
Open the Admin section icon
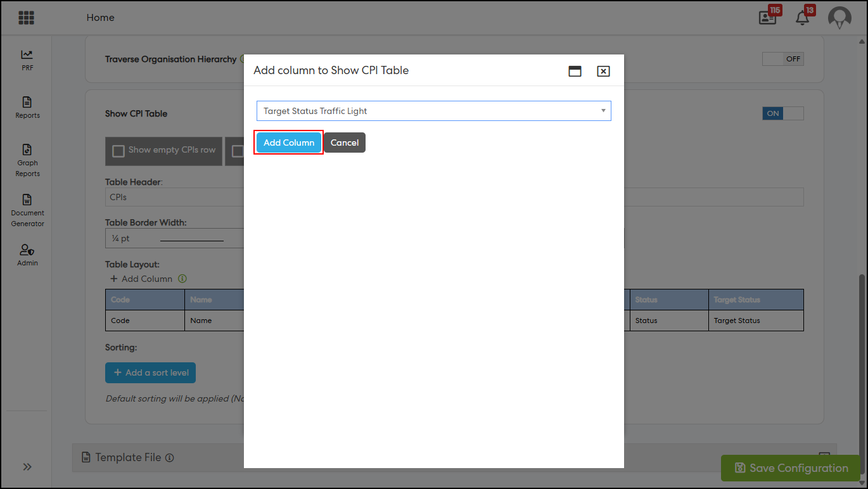point(27,255)
